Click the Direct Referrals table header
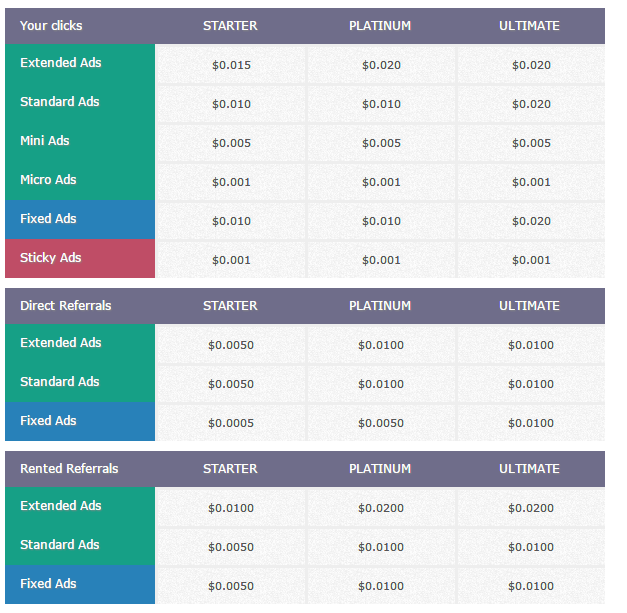Image resolution: width=627 pixels, height=613 pixels. point(66,306)
